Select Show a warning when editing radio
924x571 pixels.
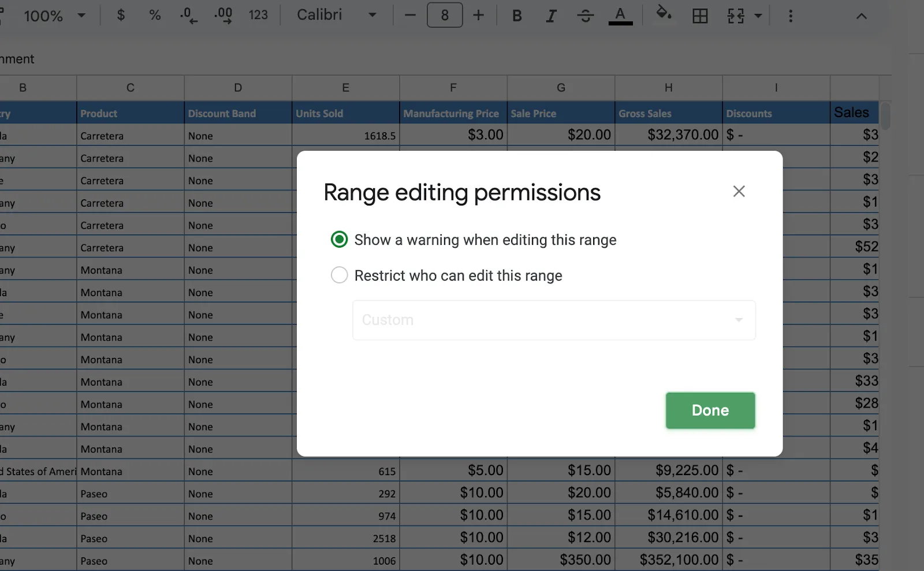tap(339, 239)
